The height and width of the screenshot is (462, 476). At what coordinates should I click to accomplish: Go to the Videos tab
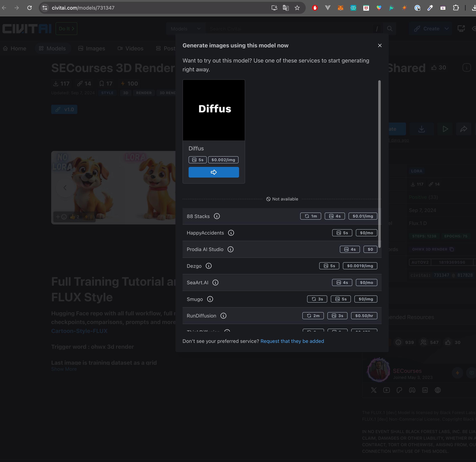coord(130,48)
